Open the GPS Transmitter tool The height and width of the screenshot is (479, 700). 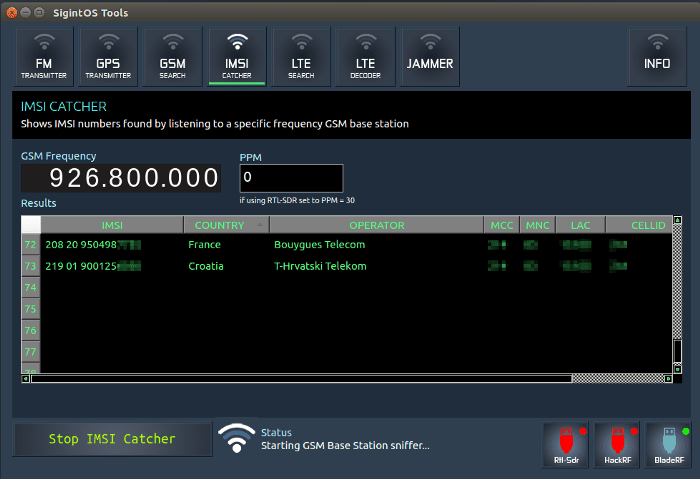coord(108,57)
